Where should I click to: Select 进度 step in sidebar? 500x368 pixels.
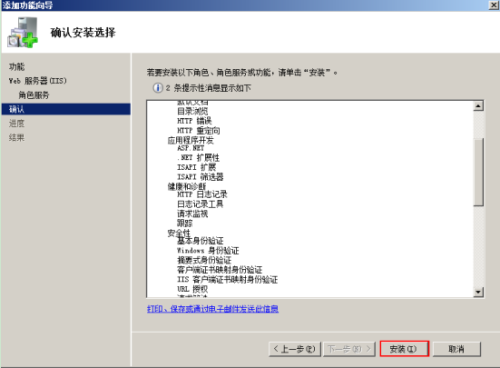pyautogui.click(x=17, y=123)
